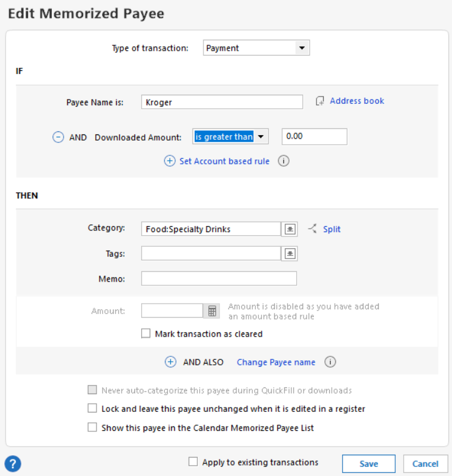Viewport: 452px width, 476px height.
Task: Click the Change Payee name link
Action: [276, 362]
